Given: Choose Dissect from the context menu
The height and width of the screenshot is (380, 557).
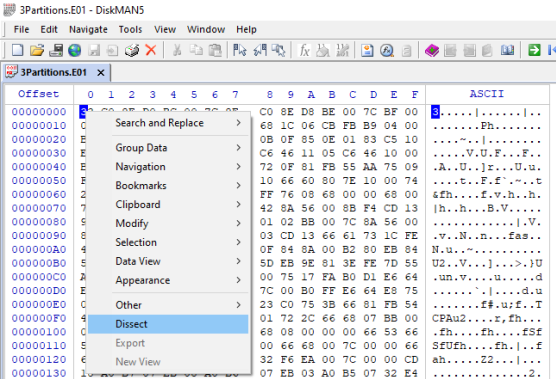Looking at the screenshot, I should click(168, 324).
